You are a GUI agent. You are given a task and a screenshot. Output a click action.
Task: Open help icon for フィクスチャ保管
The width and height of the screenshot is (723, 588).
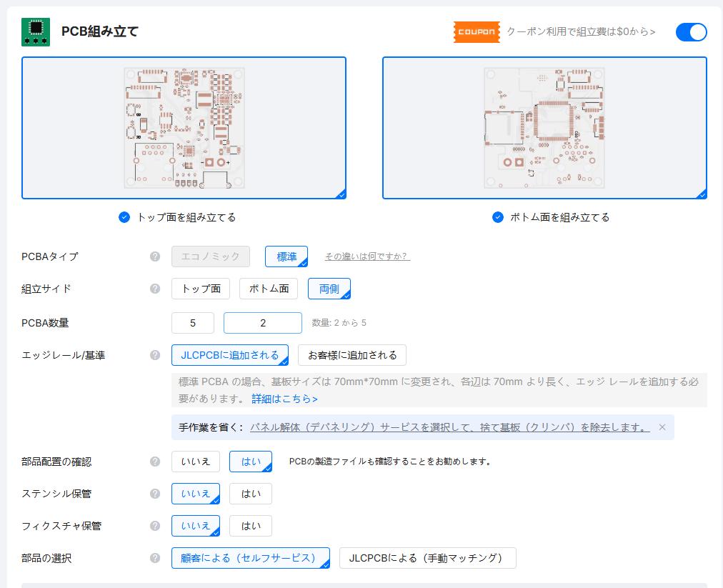[155, 527]
